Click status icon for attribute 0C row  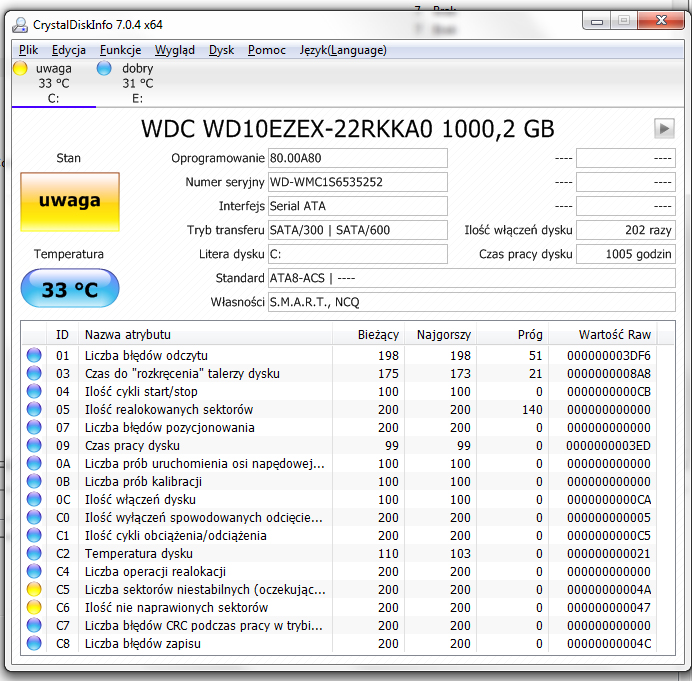pyautogui.click(x=34, y=500)
